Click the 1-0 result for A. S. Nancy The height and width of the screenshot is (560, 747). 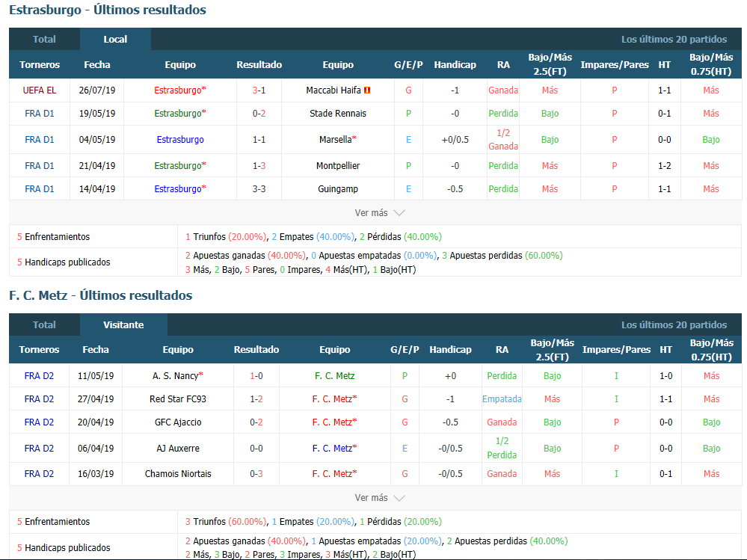[x=256, y=376]
